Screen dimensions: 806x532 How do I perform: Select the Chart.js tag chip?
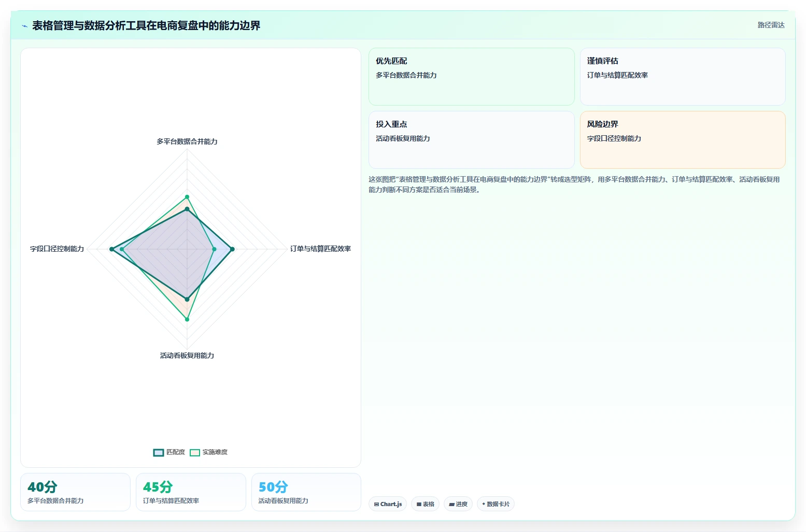pyautogui.click(x=388, y=504)
